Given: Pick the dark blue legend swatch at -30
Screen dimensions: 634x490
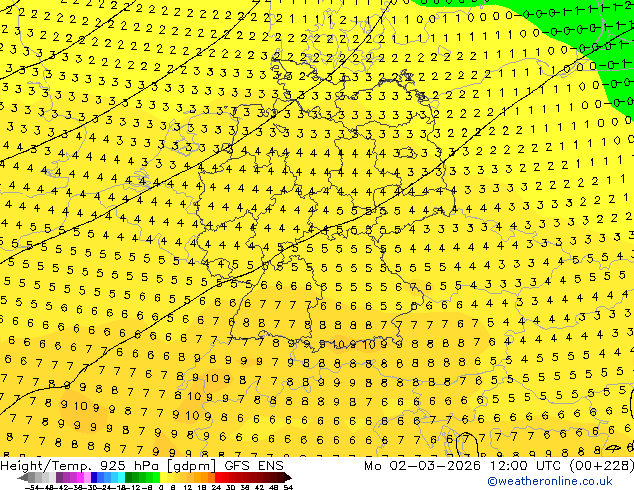Looking at the screenshot, I should pyautogui.click(x=94, y=477).
